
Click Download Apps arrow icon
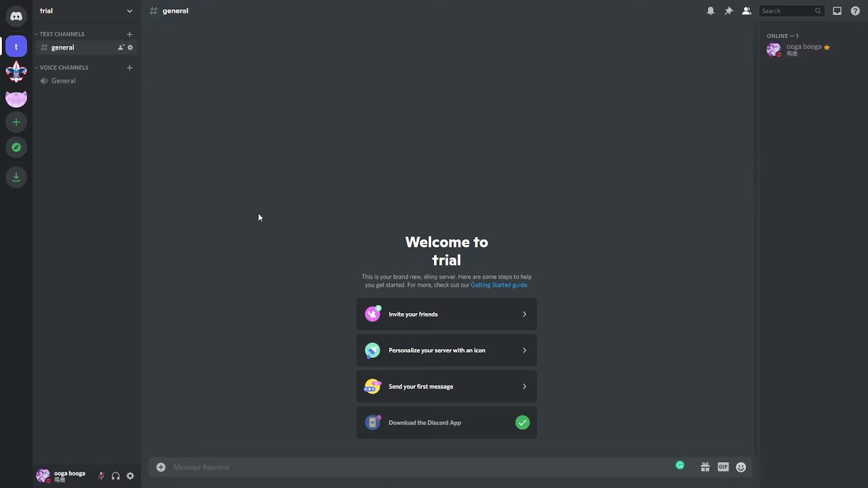click(16, 177)
